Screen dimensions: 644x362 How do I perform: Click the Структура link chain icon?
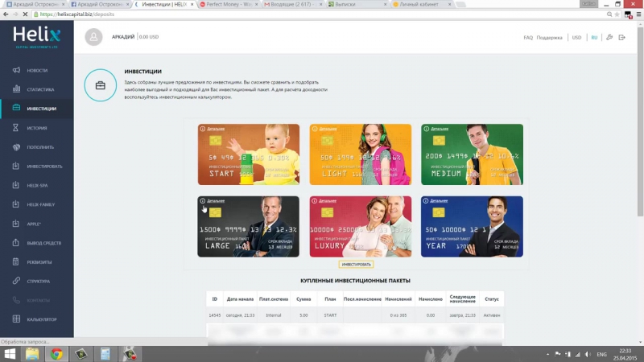tap(16, 281)
